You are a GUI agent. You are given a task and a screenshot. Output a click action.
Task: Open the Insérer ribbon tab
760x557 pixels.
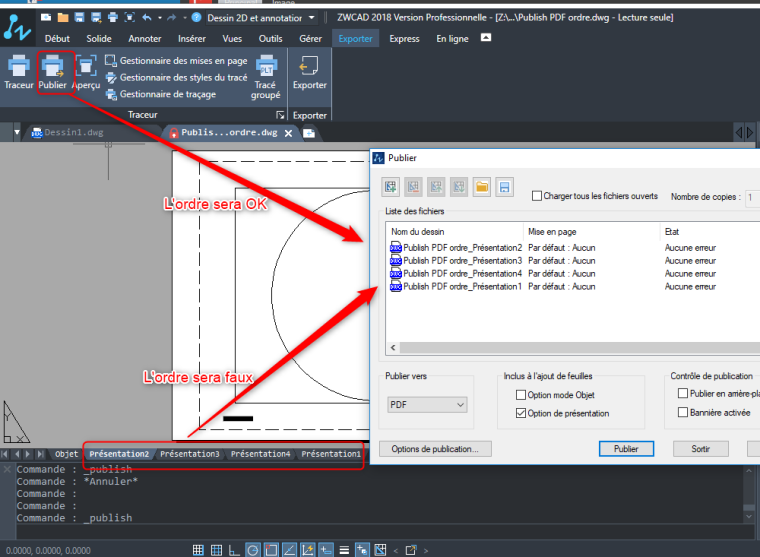191,39
